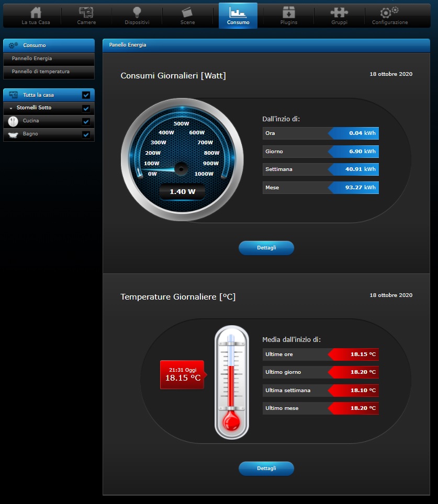Click the Giorno 6.90 kWh value

tap(353, 152)
